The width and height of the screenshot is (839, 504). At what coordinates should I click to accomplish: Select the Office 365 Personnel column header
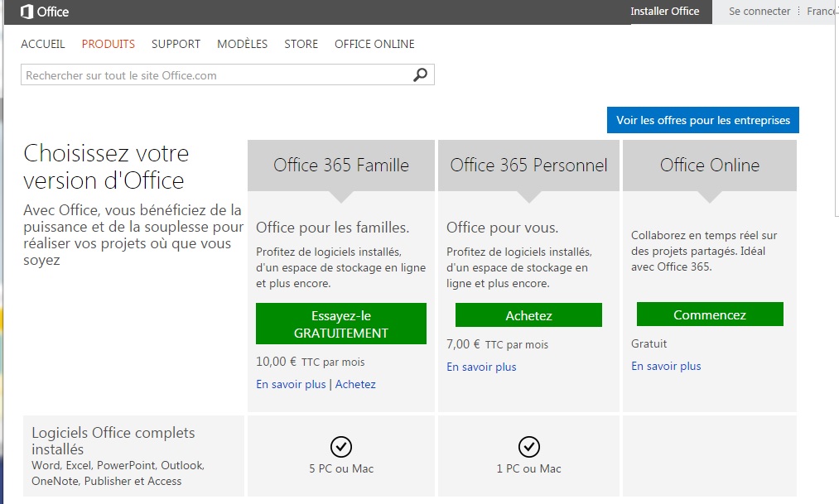point(528,166)
